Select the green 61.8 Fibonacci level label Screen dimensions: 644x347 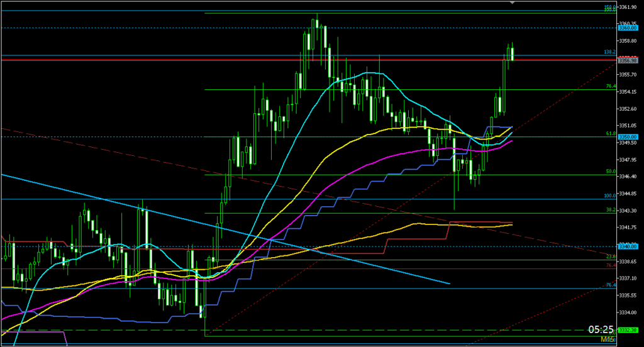(x=611, y=134)
